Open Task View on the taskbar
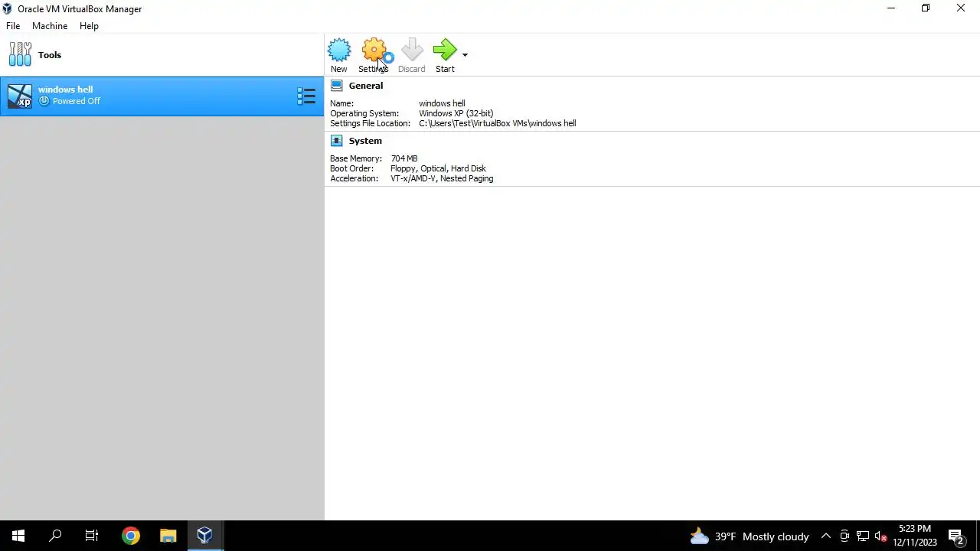This screenshot has width=980, height=551. point(92,536)
